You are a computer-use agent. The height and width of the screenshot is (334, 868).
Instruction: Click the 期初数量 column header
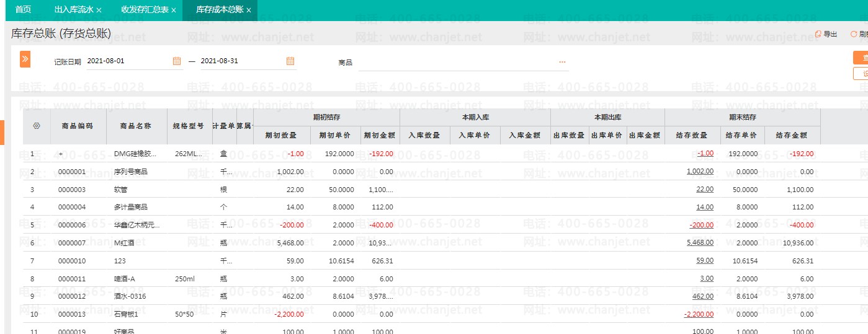pyautogui.click(x=281, y=134)
